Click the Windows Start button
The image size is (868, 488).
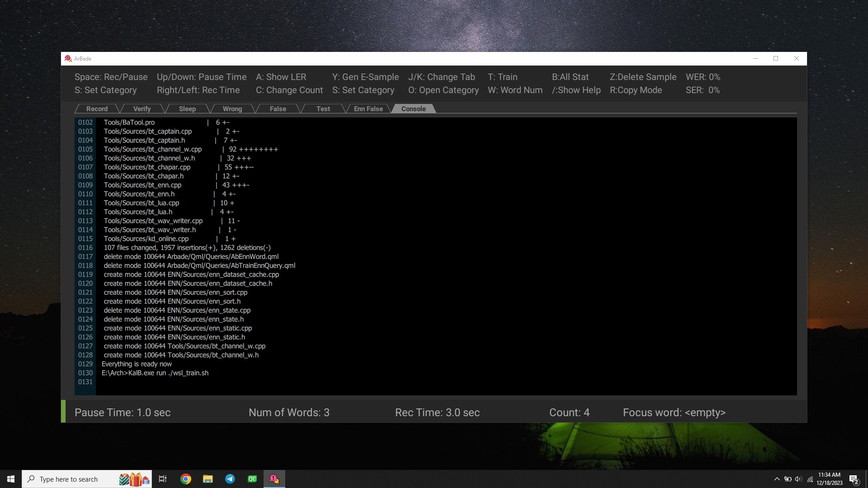(11, 479)
